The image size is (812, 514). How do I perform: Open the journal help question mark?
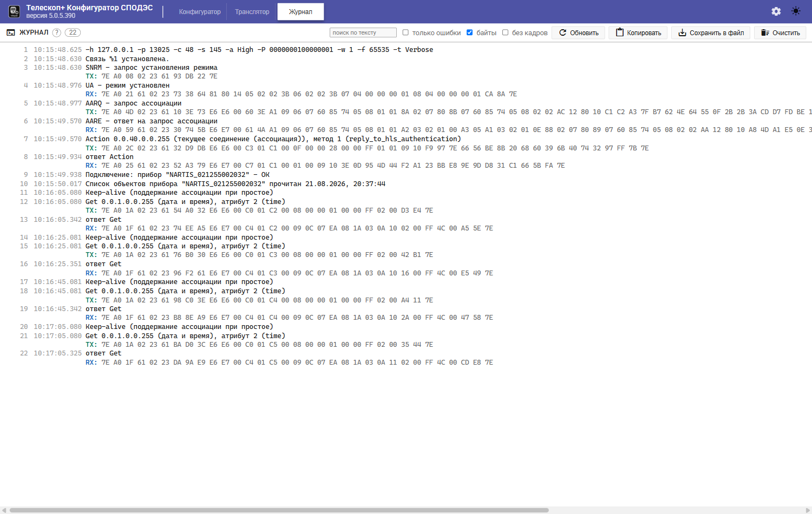tap(56, 32)
